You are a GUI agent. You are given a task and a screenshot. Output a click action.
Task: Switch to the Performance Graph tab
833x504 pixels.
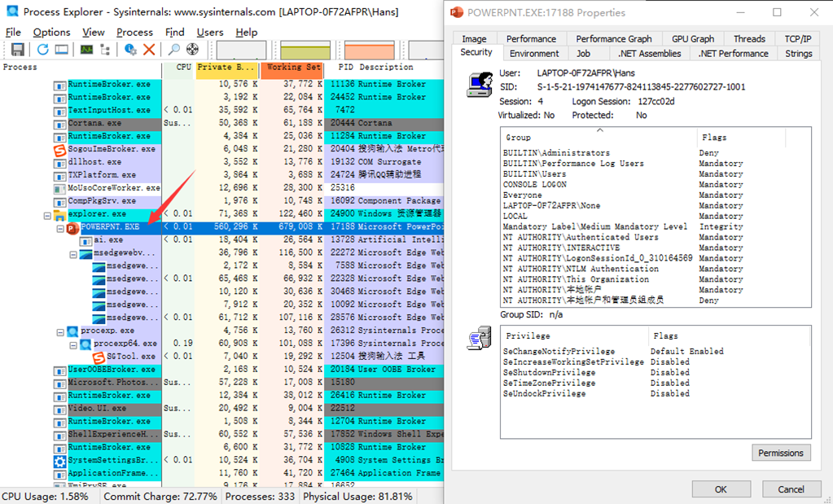[614, 39]
